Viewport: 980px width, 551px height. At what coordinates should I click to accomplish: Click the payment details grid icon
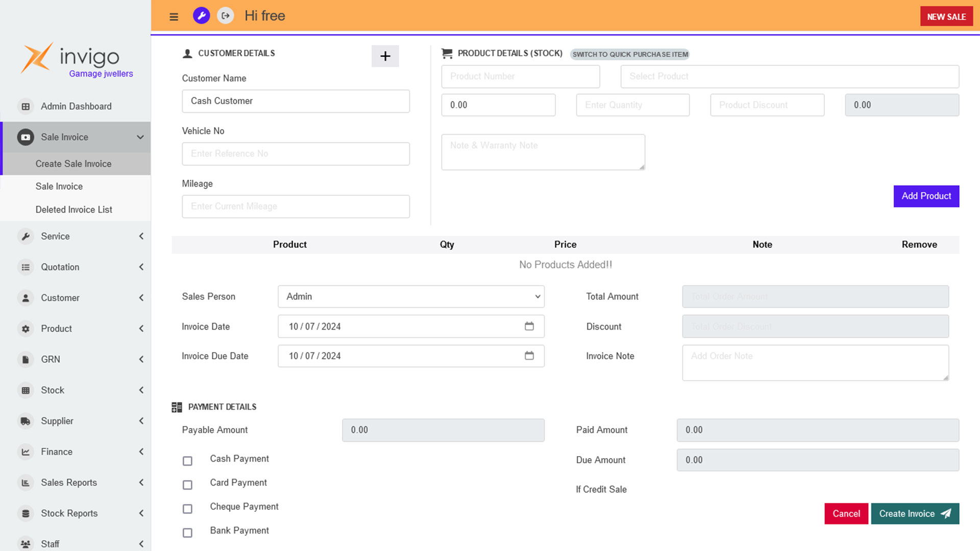176,406
